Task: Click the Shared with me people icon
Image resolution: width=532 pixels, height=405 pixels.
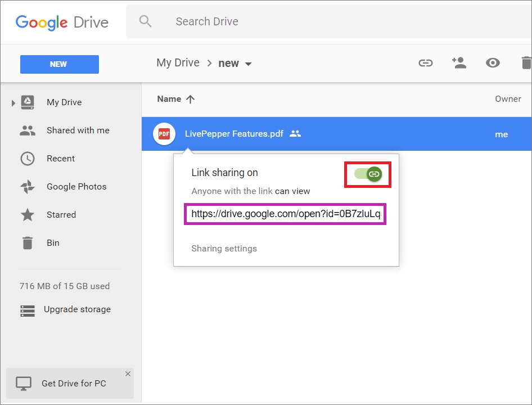Action: (28, 130)
